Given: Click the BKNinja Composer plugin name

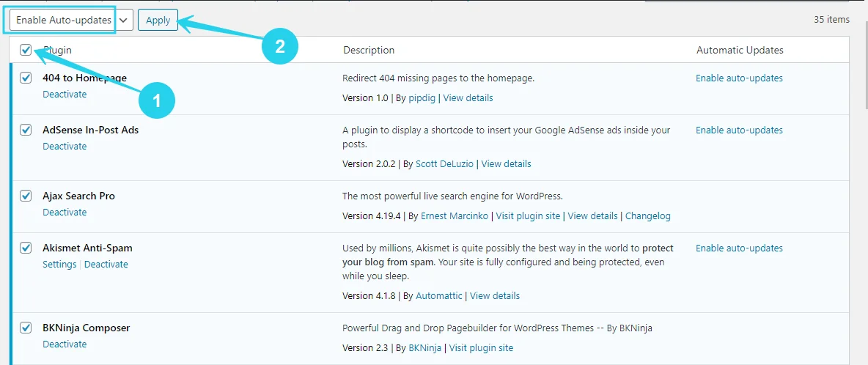Looking at the screenshot, I should pos(87,328).
